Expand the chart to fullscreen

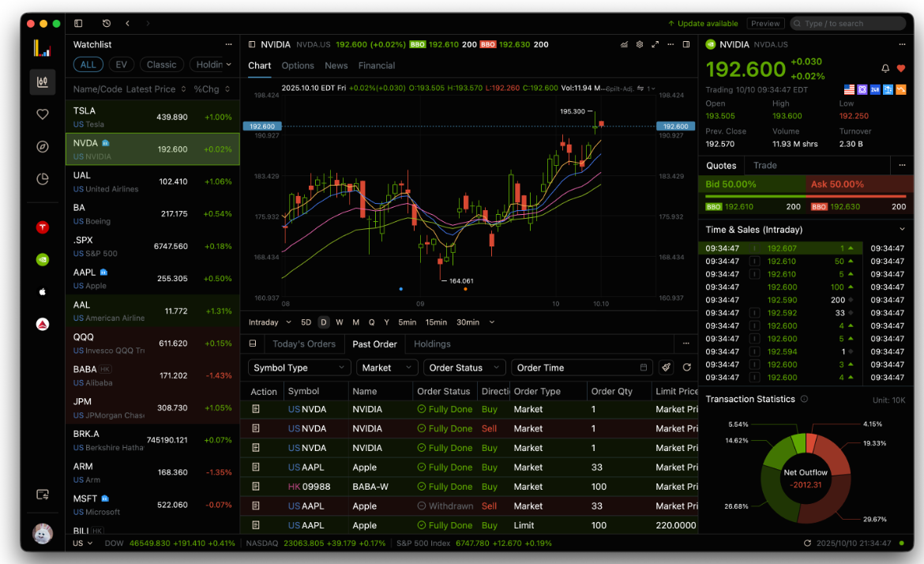[x=655, y=45]
